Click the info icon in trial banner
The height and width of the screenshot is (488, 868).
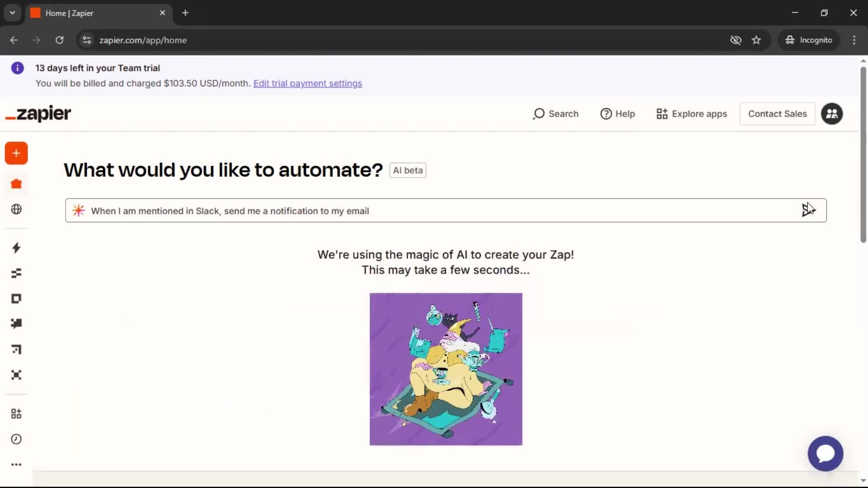pyautogui.click(x=17, y=68)
